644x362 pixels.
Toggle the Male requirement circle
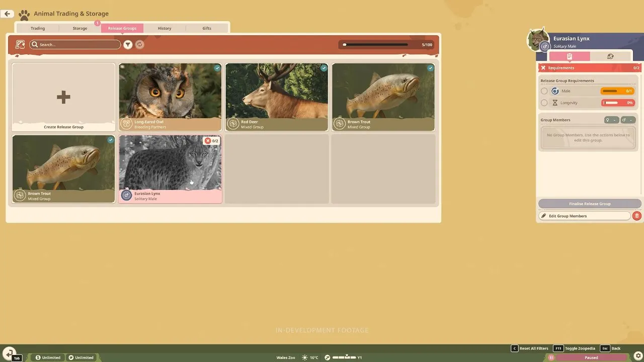click(x=544, y=91)
